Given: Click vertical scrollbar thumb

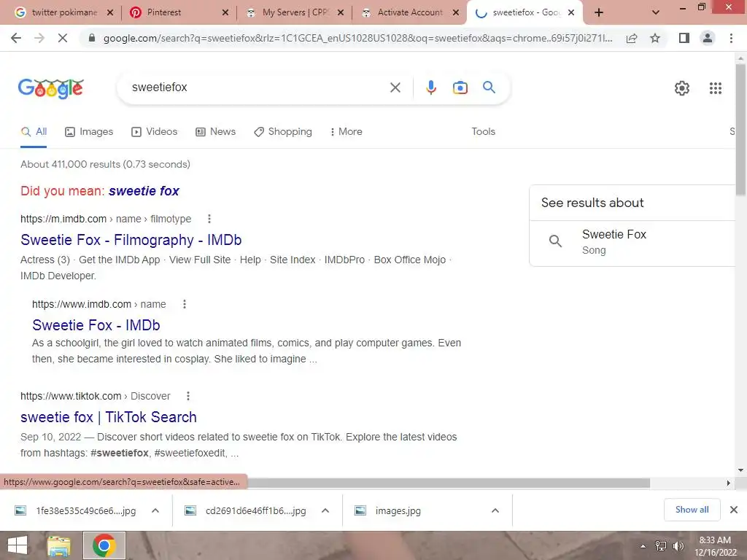Looking at the screenshot, I should (x=740, y=130).
